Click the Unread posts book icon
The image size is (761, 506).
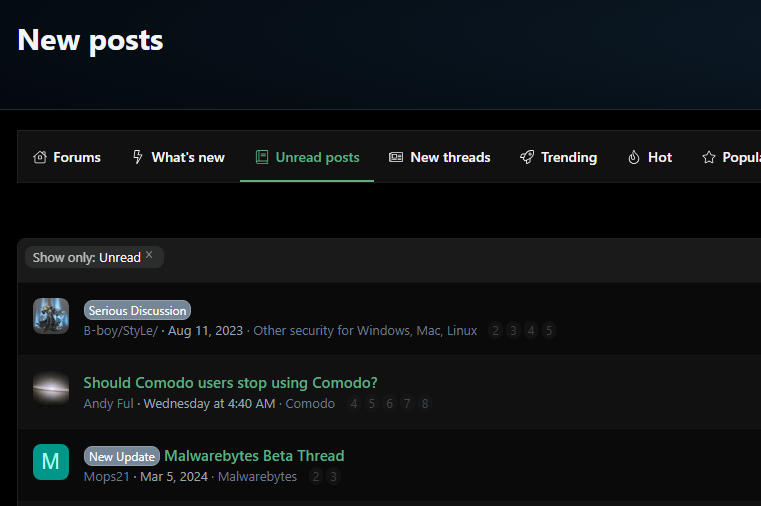[262, 157]
